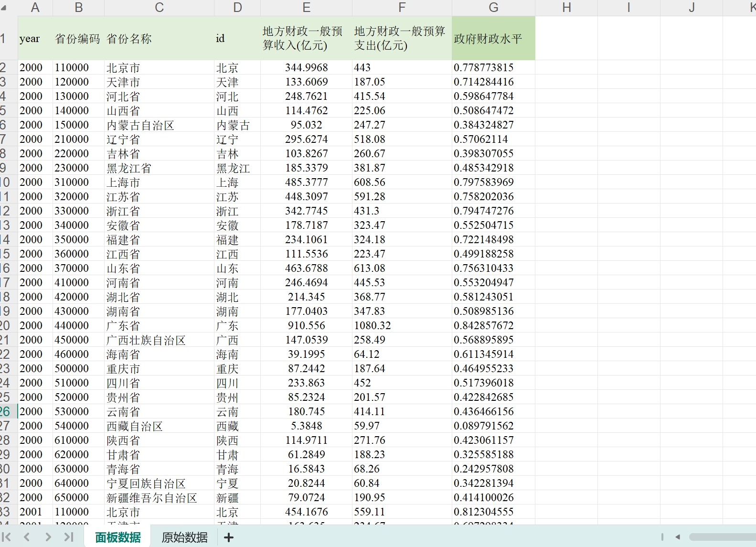The image size is (756, 547).
Task: Click the sheet tab bar resize handle
Action: pos(662,537)
